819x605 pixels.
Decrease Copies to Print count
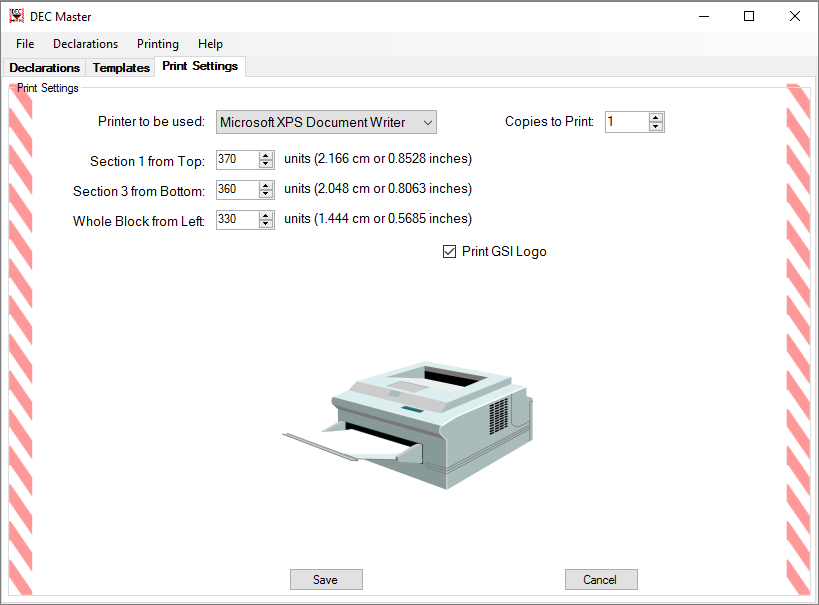[x=656, y=126]
